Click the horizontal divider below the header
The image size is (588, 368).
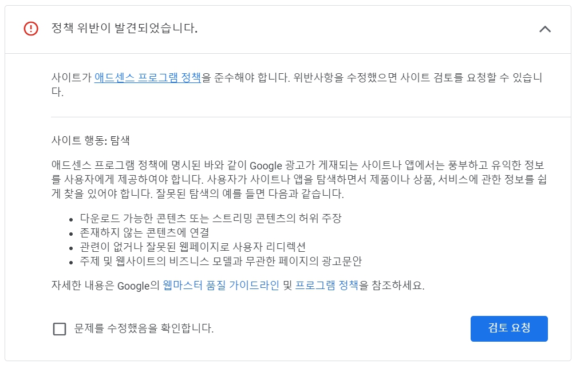tap(294, 53)
